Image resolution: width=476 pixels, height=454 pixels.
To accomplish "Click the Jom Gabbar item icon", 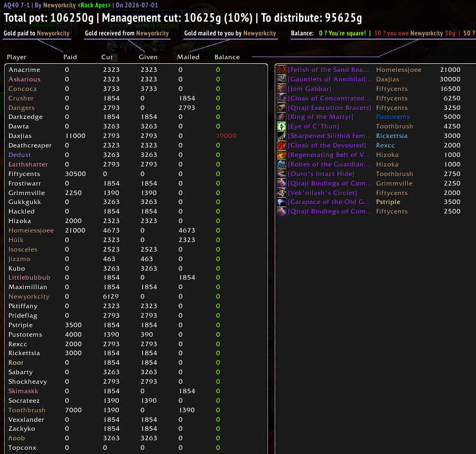I will pos(282,89).
